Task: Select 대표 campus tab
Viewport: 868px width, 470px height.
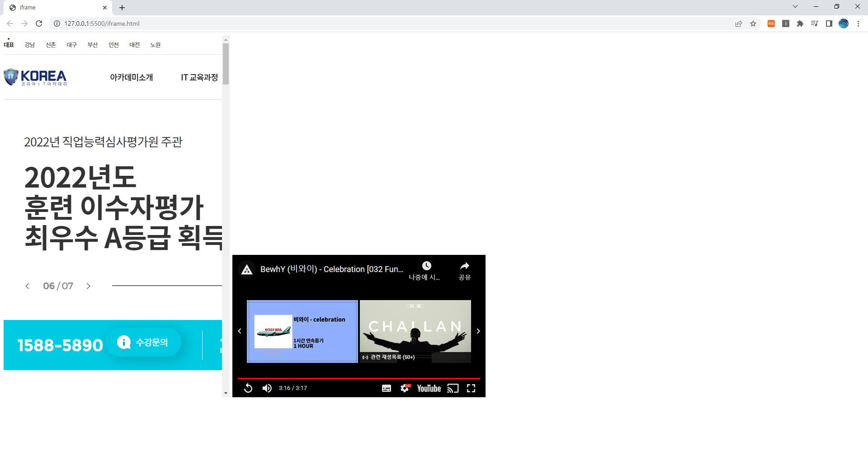Action: (x=9, y=45)
